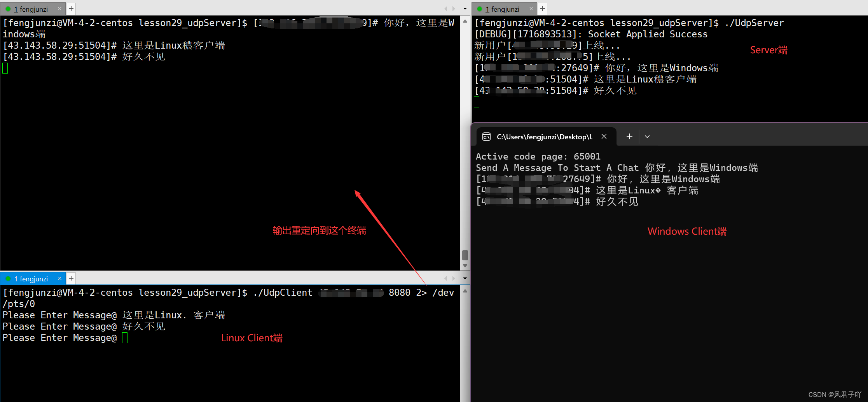
Task: Open the tab list dropdown of the top-left pane
Action: tap(465, 9)
